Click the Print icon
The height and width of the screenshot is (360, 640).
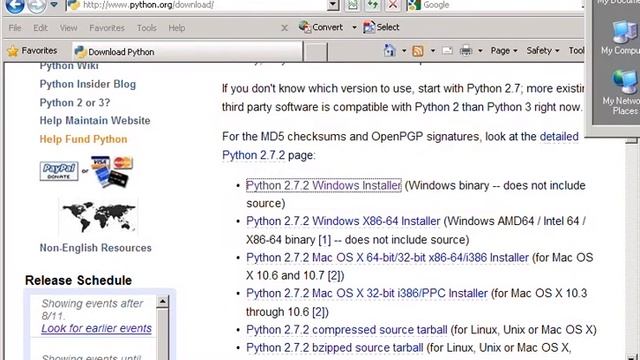[466, 51]
